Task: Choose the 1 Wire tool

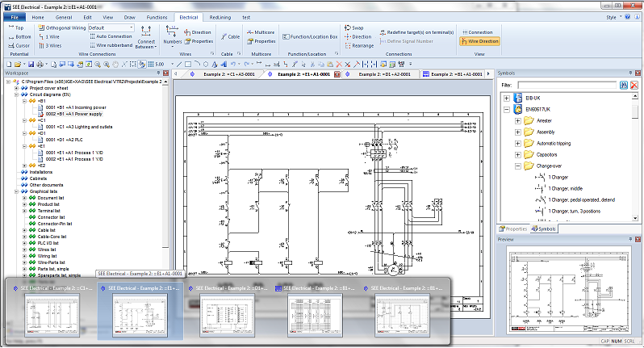Action: (x=49, y=36)
